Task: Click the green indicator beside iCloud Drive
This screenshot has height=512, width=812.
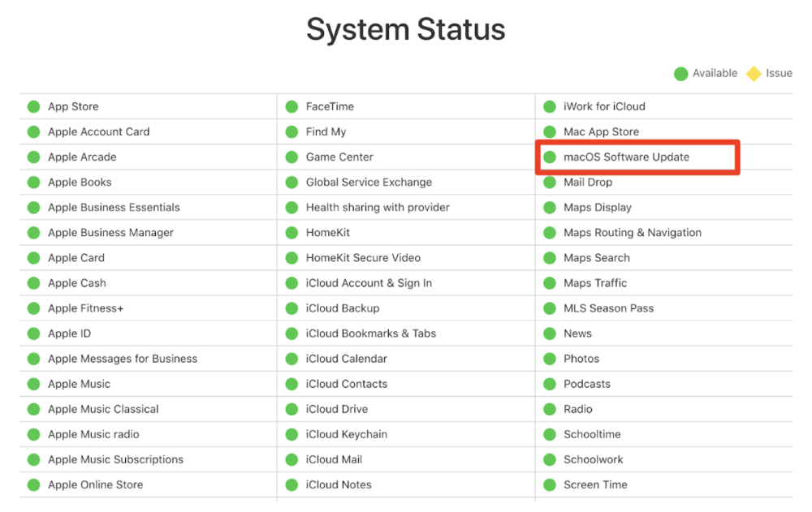Action: click(292, 409)
